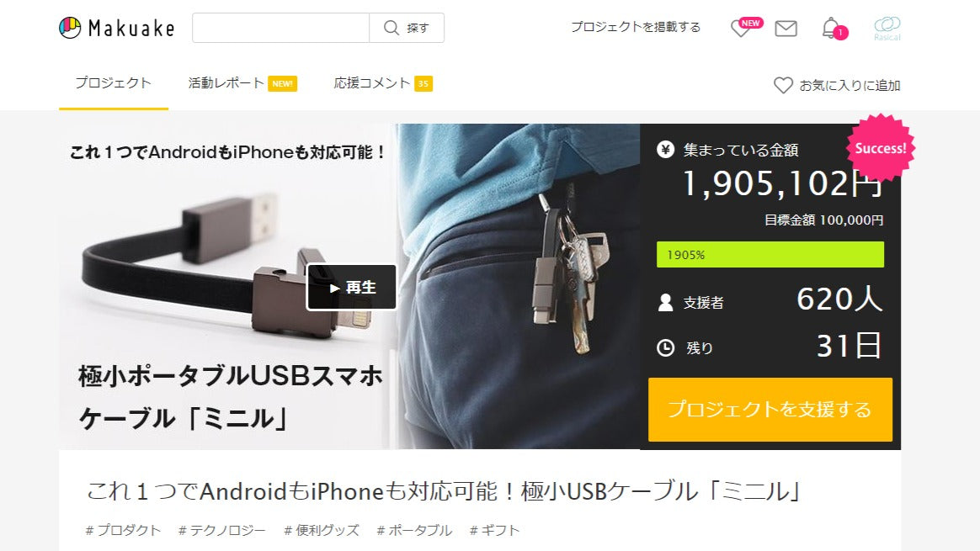Click the 1905% green progress bar
The height and width of the screenshot is (551, 980).
[x=770, y=254]
